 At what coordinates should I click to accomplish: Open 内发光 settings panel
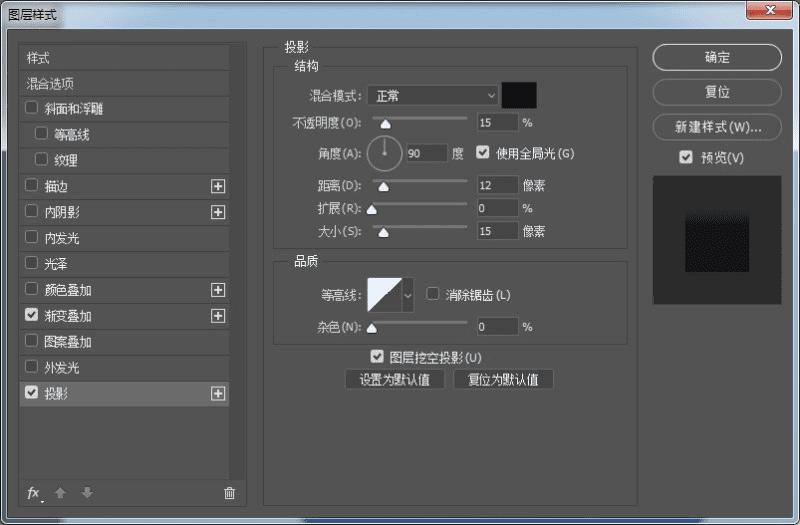(x=62, y=238)
